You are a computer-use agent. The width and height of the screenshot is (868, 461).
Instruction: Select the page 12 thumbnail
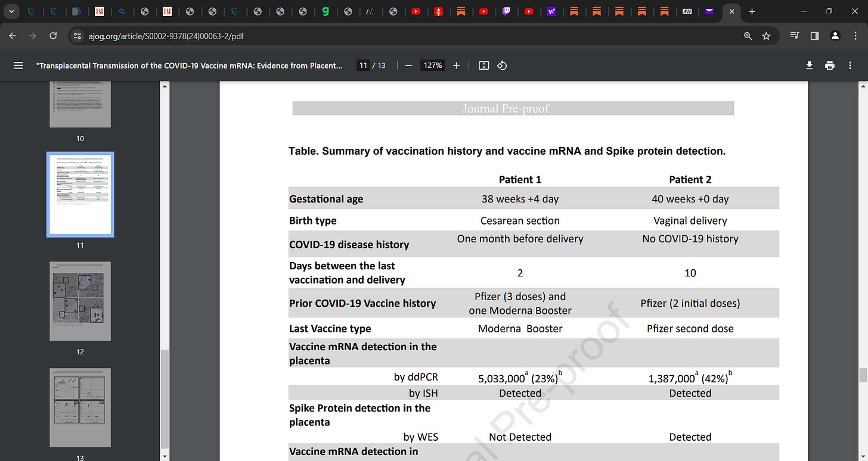tap(80, 301)
